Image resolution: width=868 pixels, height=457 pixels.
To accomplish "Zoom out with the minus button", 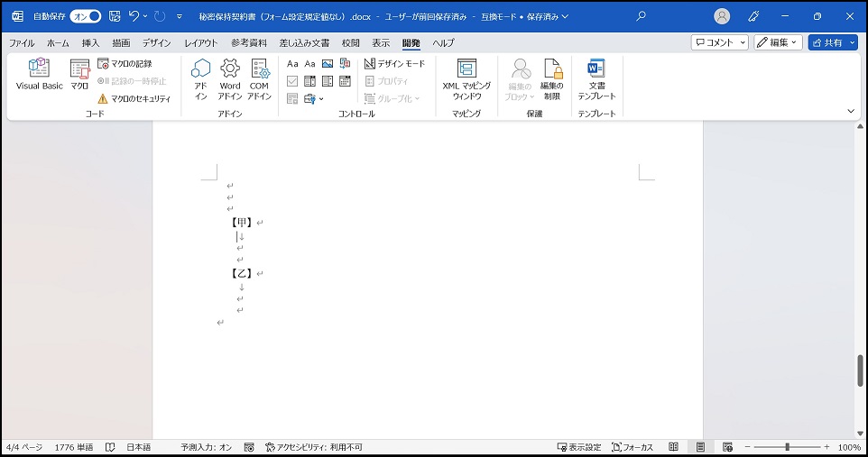I will tap(747, 447).
